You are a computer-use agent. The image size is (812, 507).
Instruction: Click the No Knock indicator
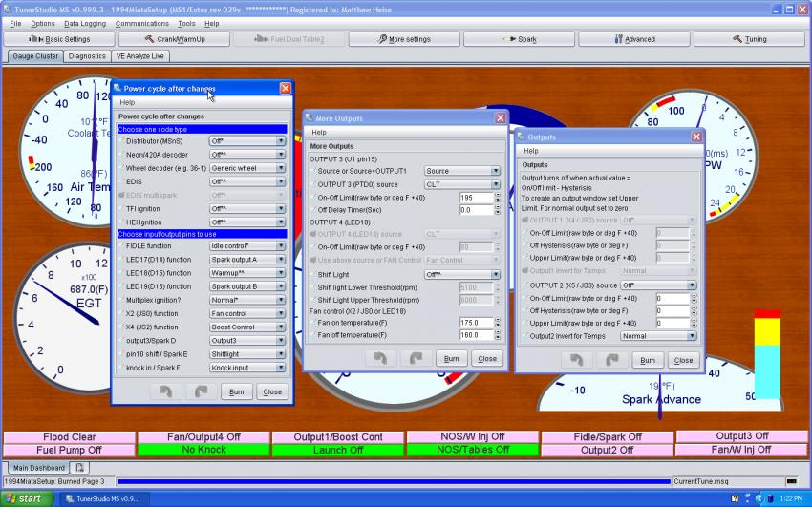[x=203, y=450]
